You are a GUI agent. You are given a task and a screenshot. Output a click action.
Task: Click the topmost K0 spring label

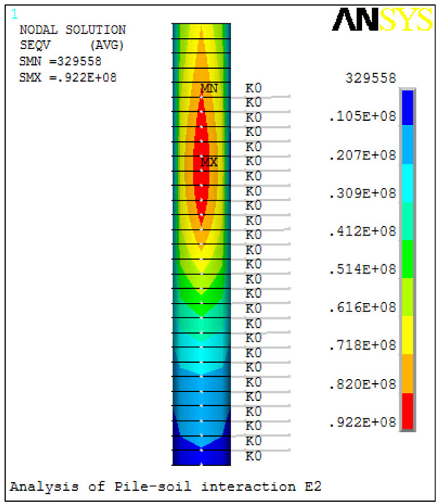[254, 88]
